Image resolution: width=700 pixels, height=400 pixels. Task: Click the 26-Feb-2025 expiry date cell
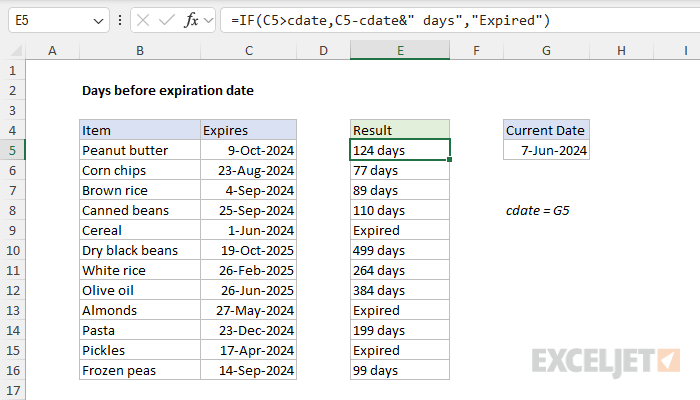point(249,270)
